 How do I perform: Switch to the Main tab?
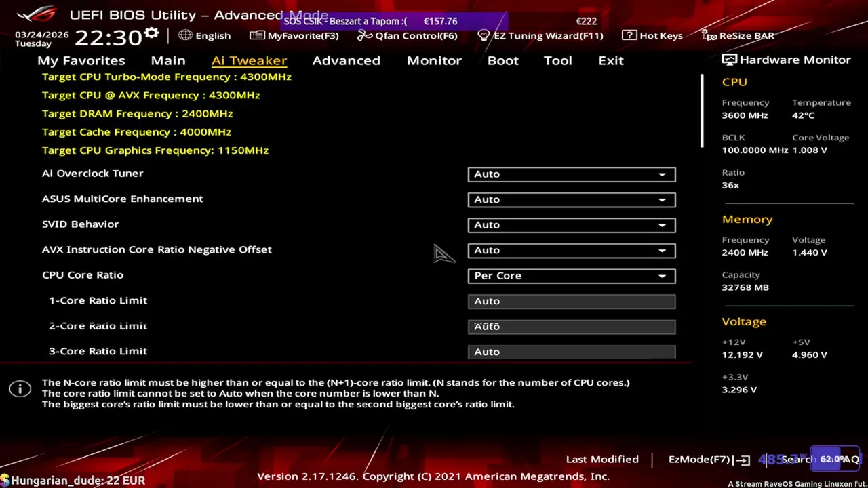click(x=168, y=60)
